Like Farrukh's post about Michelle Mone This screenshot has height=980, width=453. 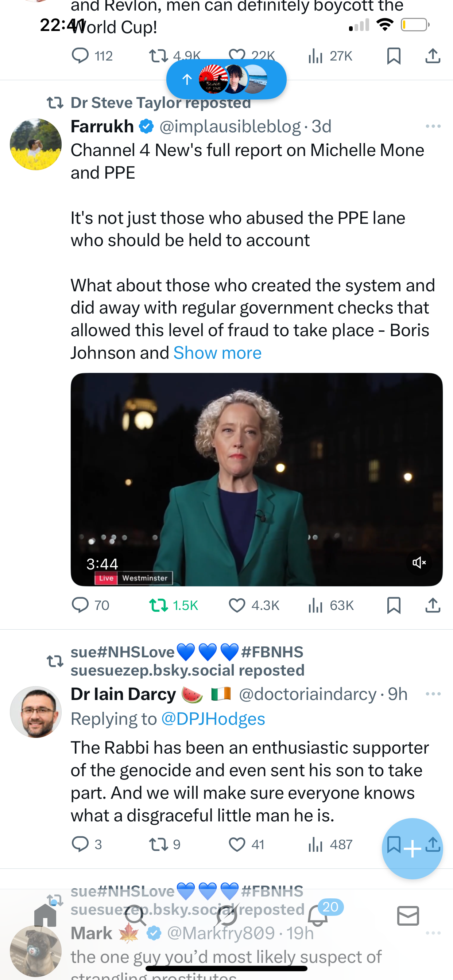(237, 605)
